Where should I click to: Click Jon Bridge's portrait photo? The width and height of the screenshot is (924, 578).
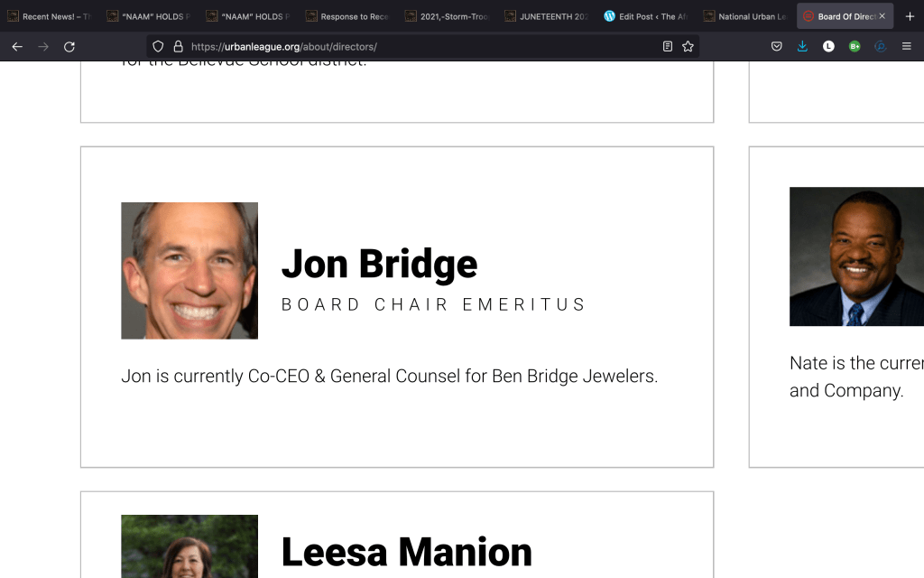click(x=189, y=271)
